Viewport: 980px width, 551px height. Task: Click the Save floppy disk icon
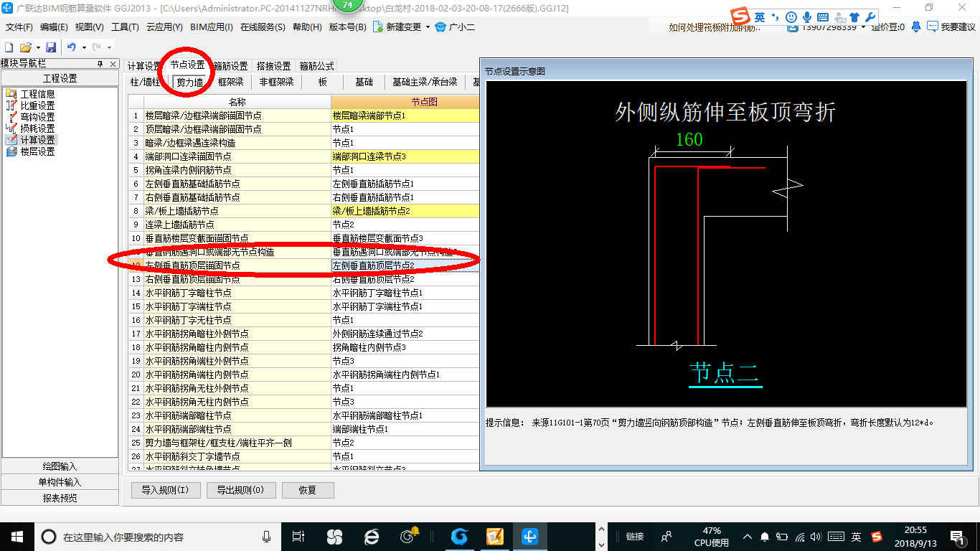51,47
